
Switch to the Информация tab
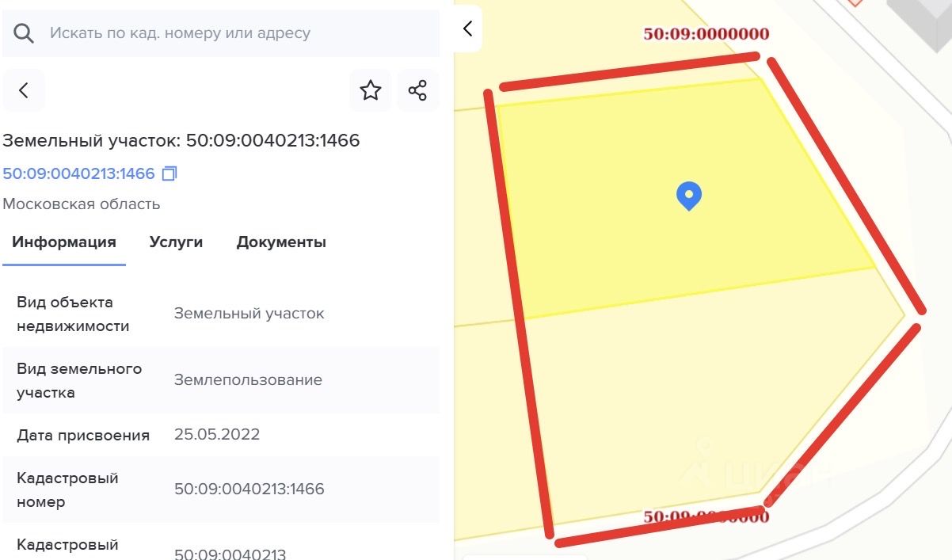[x=64, y=242]
